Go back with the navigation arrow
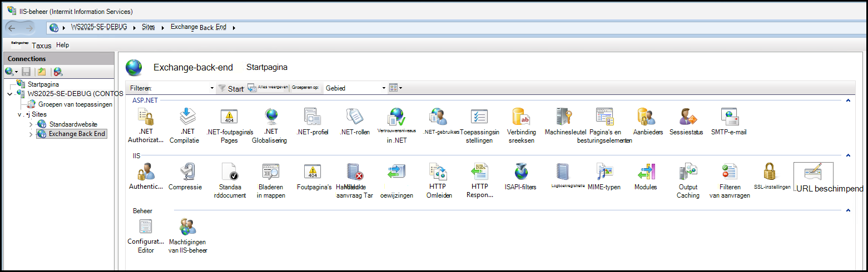This screenshot has height=272, width=868. coord(12,27)
